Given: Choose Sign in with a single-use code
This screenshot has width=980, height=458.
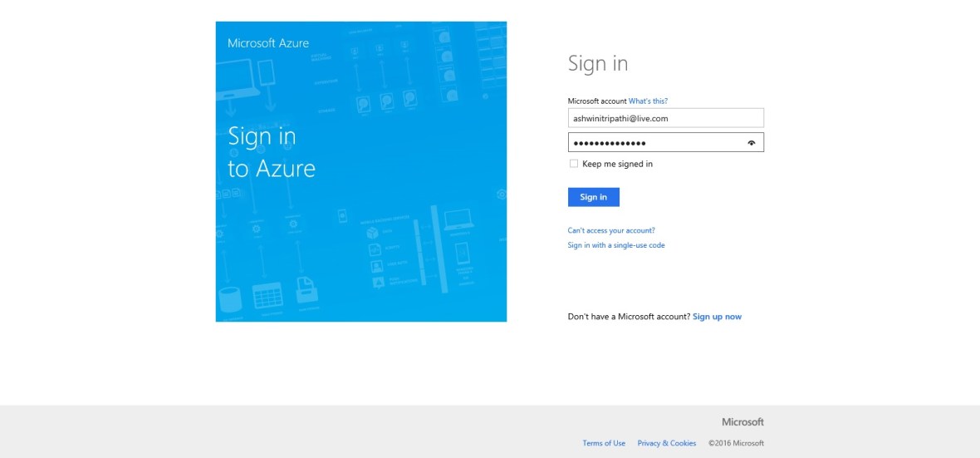Looking at the screenshot, I should tap(616, 245).
